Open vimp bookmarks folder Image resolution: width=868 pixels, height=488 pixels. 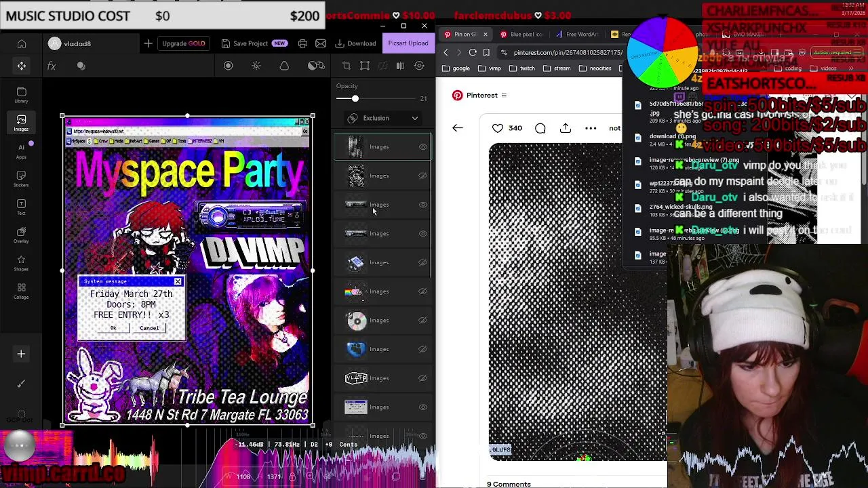(x=490, y=68)
